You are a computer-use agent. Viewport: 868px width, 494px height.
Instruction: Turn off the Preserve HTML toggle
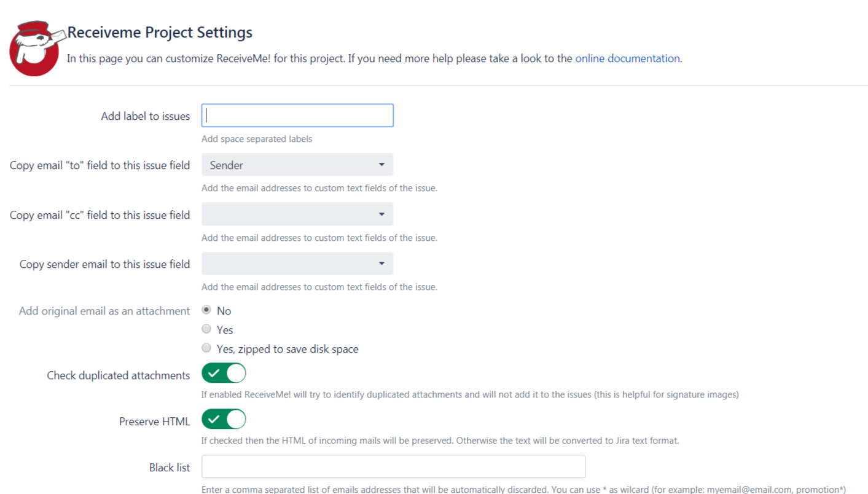224,419
